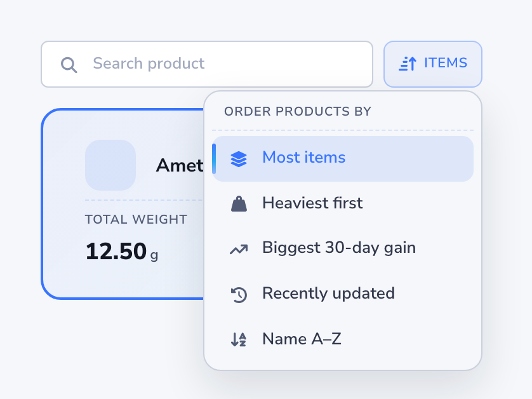Select the product name starting with Amet
Image resolution: width=532 pixels, height=399 pixels.
pos(180,166)
